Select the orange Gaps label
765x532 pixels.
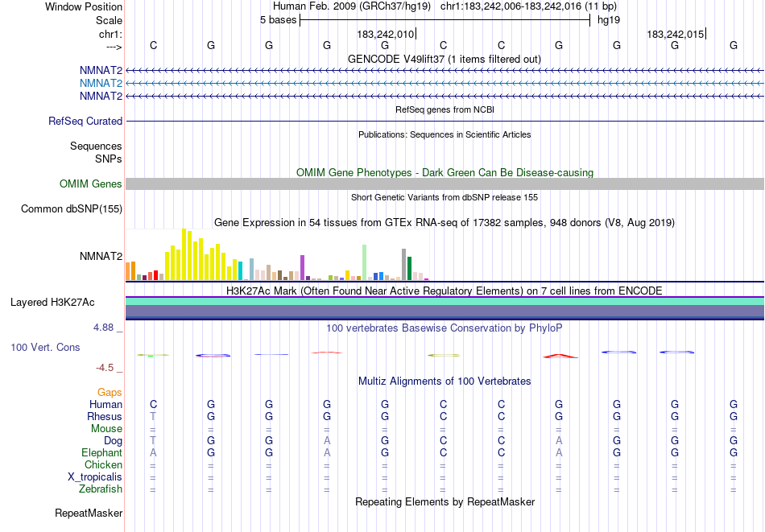click(110, 392)
